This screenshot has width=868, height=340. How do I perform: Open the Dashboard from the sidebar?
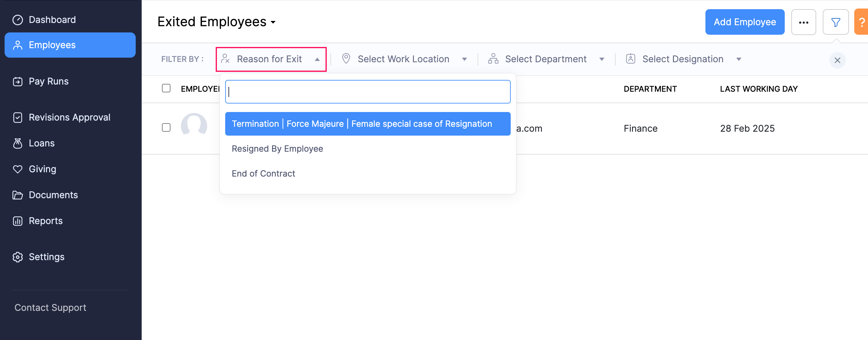point(52,19)
